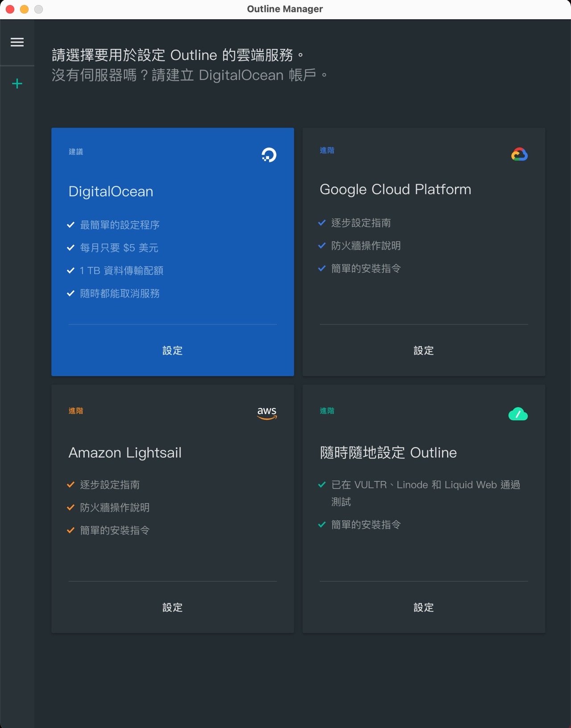Click the 沒有伺服器嗎 DigitalOcean account subtitle
Image resolution: width=571 pixels, height=728 pixels.
click(190, 75)
